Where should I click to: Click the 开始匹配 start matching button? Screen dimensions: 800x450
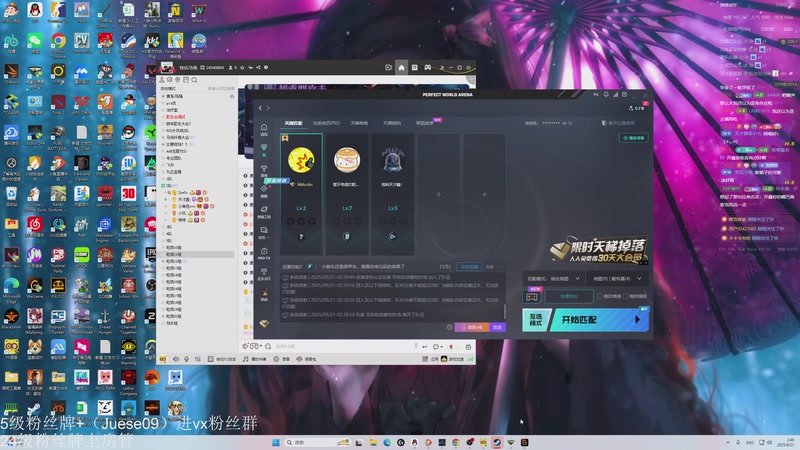pos(600,320)
